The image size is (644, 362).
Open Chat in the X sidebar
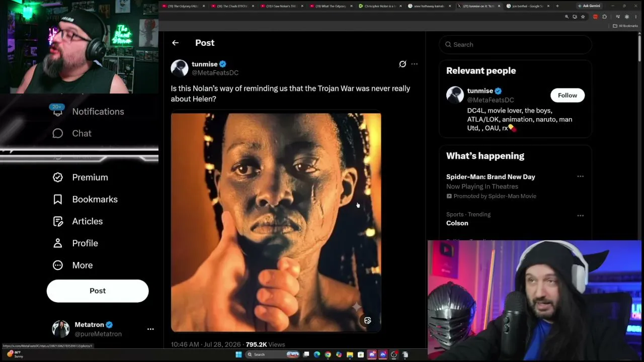pos(72,133)
